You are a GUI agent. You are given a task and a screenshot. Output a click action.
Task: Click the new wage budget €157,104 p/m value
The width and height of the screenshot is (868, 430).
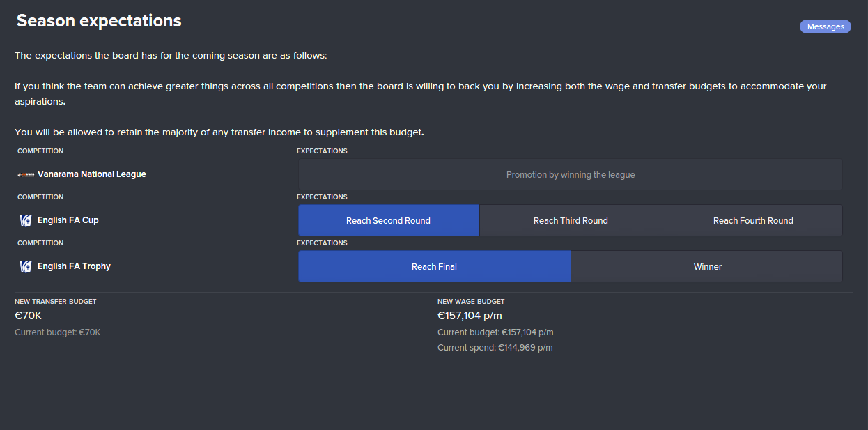(470, 316)
